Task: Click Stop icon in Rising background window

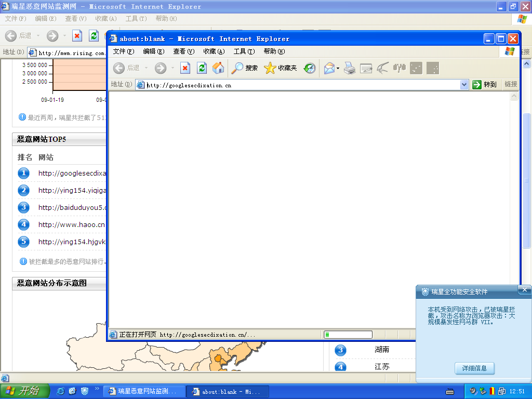Action: pos(77,36)
